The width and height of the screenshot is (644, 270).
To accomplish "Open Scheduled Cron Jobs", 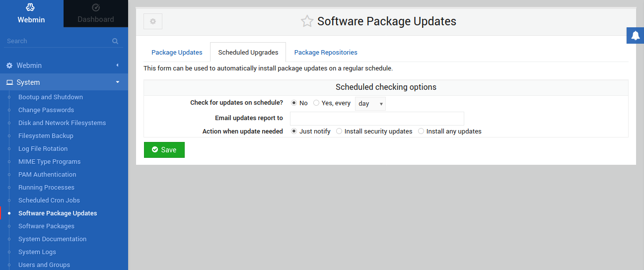I will coord(49,200).
